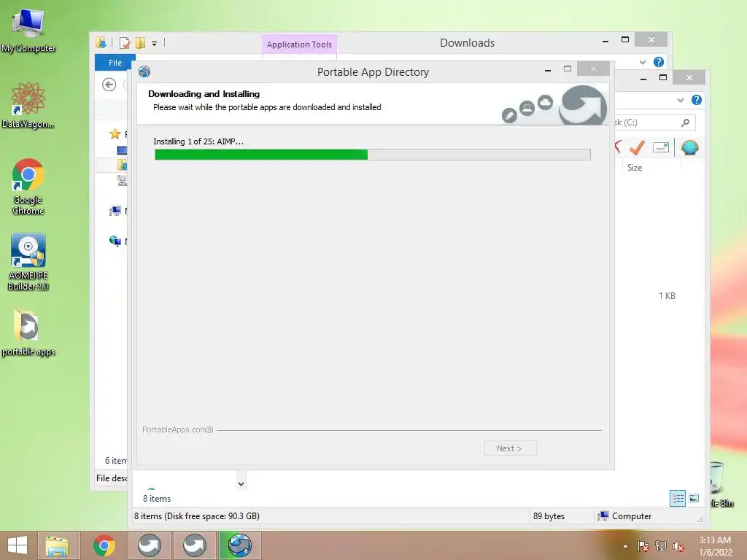Minimize the rear C: Explorer window

pos(643,78)
